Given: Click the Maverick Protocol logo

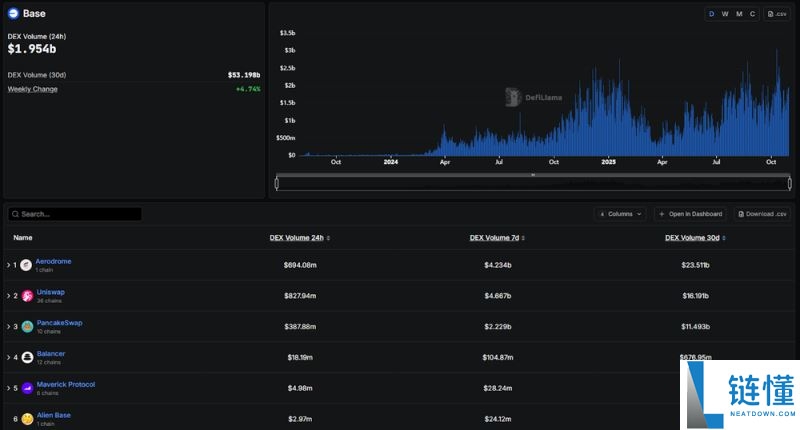Looking at the screenshot, I should [27, 388].
